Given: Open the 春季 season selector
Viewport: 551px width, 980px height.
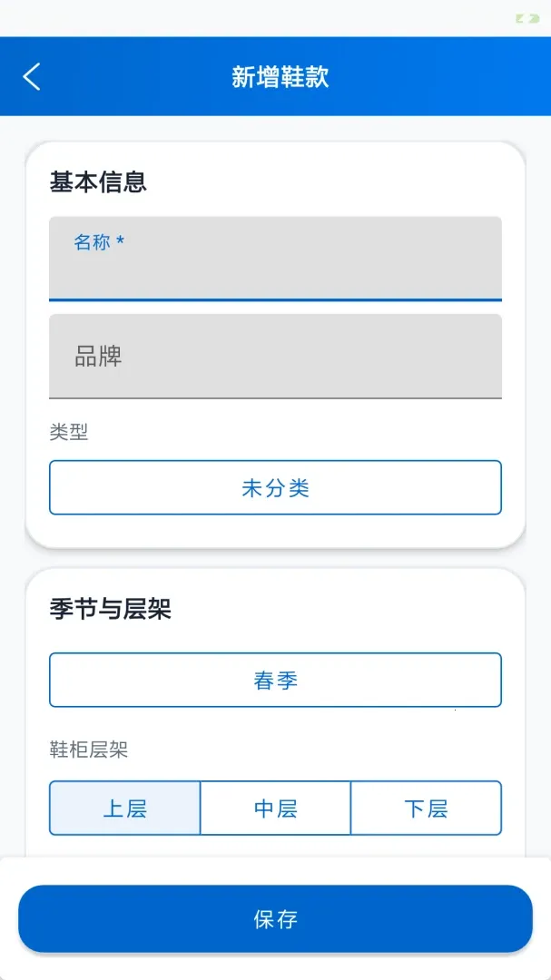Looking at the screenshot, I should [x=275, y=680].
